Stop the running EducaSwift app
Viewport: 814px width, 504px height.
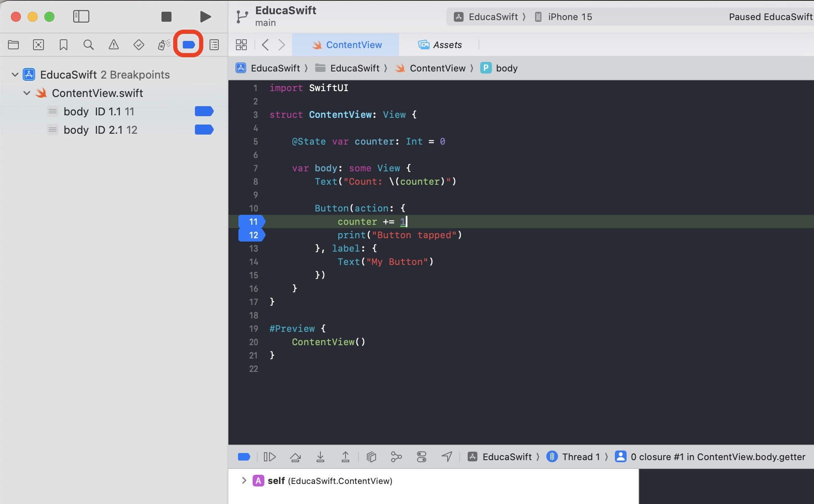pos(166,17)
